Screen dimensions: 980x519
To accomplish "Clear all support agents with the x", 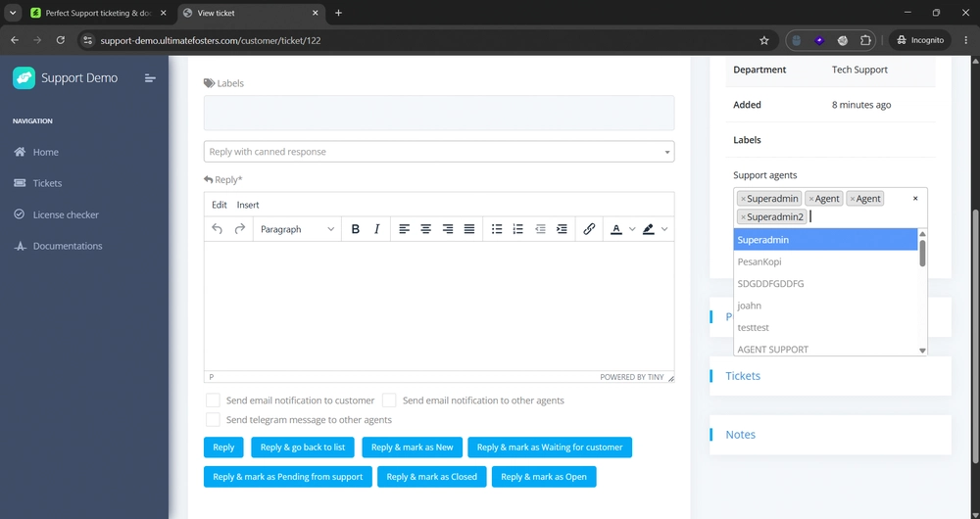I will pos(915,199).
